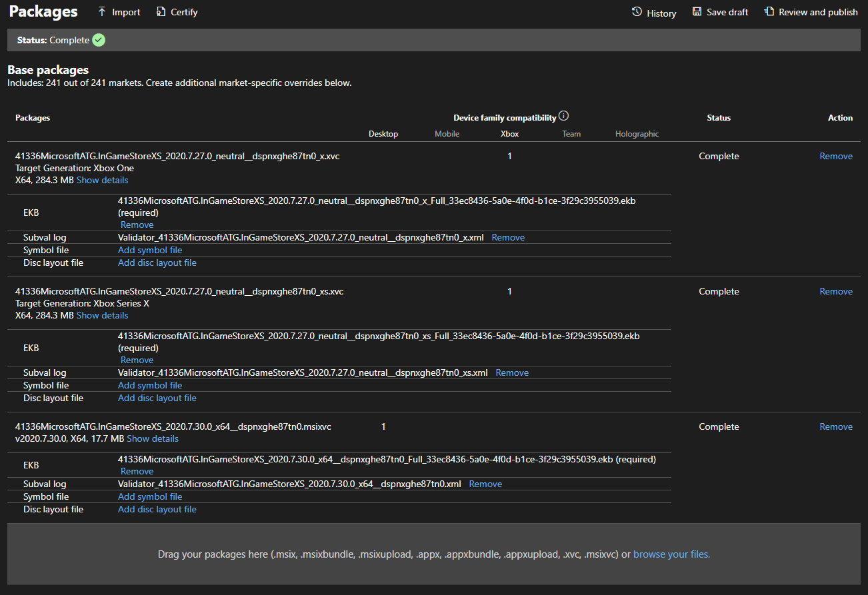Click browse your files to upload packages
The width and height of the screenshot is (868, 595).
[x=671, y=554]
